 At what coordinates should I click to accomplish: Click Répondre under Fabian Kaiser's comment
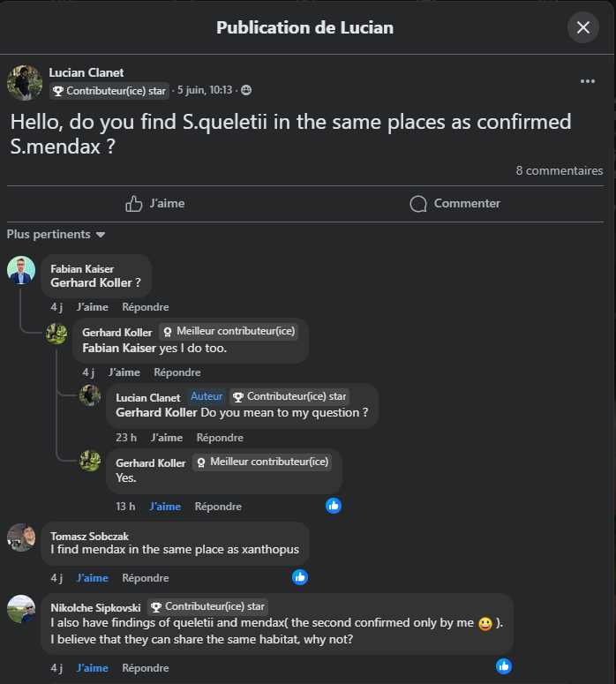[x=146, y=307]
